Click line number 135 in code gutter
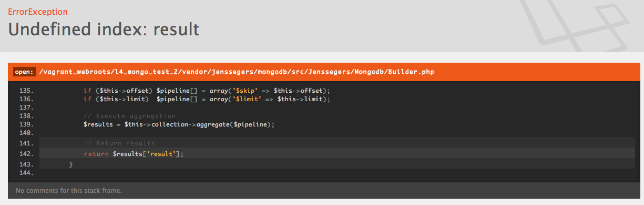This screenshot has width=644, height=205. pos(26,91)
